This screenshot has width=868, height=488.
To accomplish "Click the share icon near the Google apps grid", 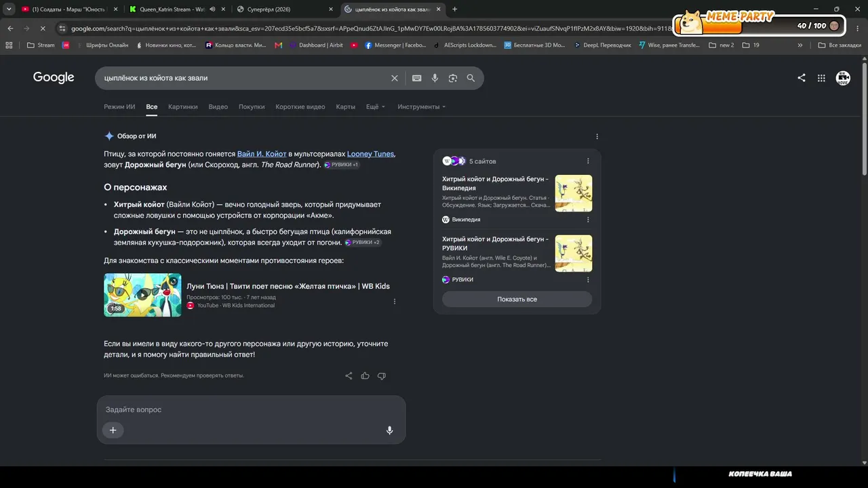I will point(802,78).
